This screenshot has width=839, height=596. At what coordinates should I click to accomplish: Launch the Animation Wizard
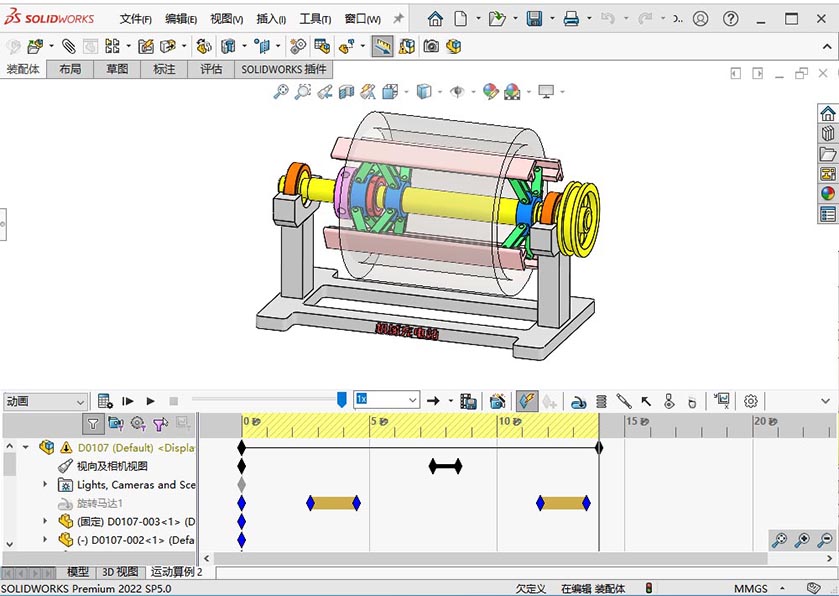click(497, 401)
